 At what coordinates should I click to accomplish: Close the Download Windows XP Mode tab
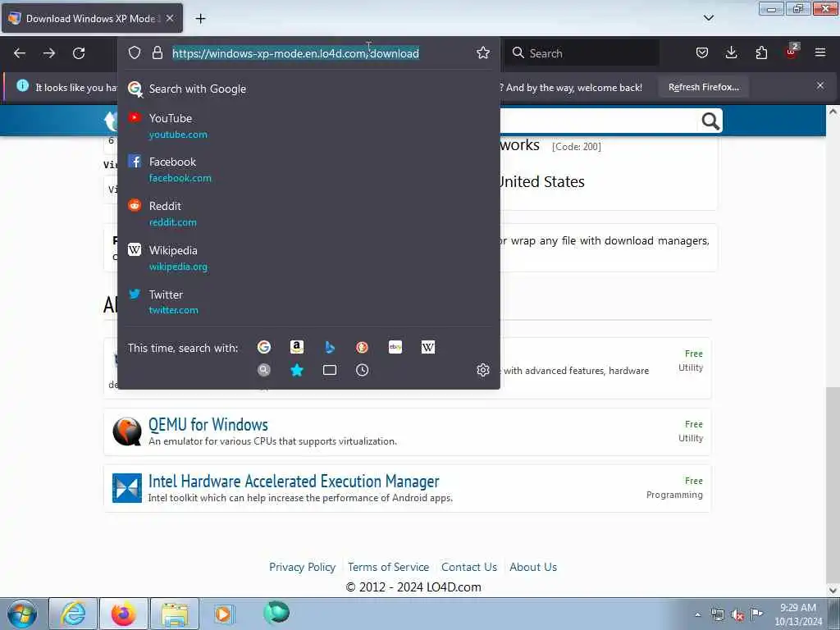[170, 18]
